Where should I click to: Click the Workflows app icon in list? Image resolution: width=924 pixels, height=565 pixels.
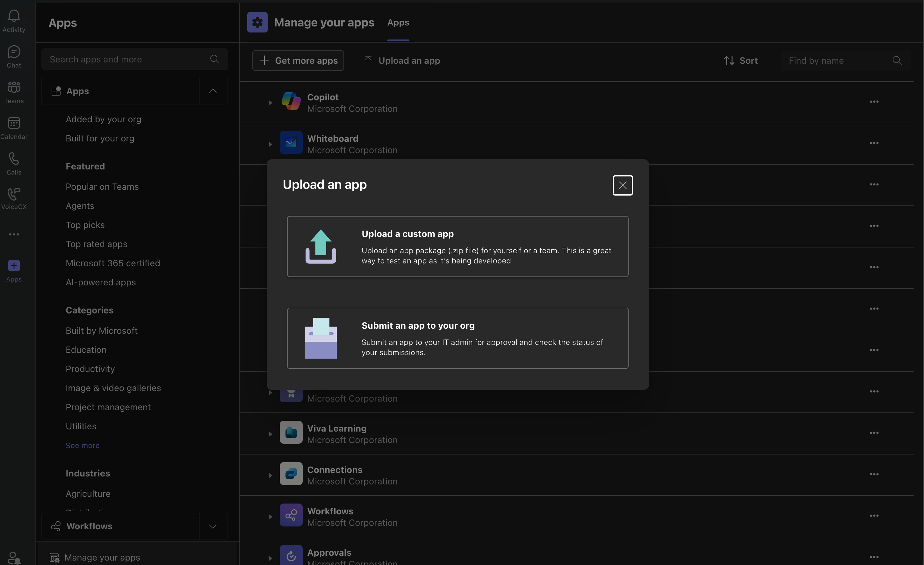tap(291, 515)
